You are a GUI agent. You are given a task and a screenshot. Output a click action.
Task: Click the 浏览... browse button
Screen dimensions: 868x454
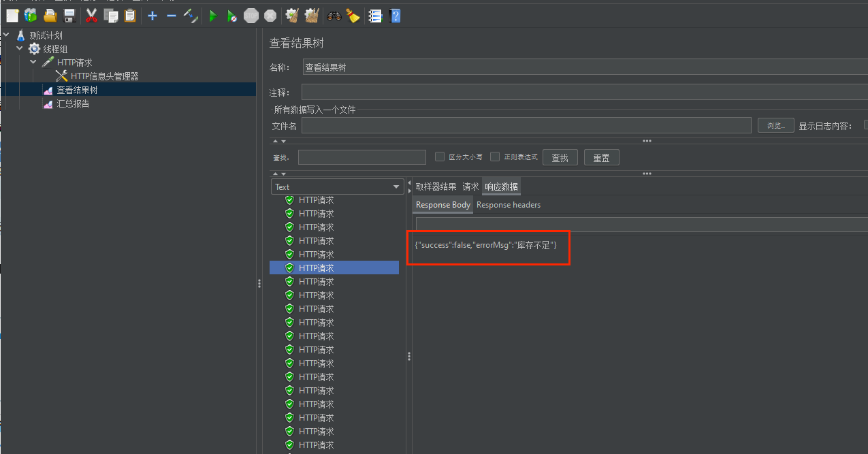pos(776,125)
